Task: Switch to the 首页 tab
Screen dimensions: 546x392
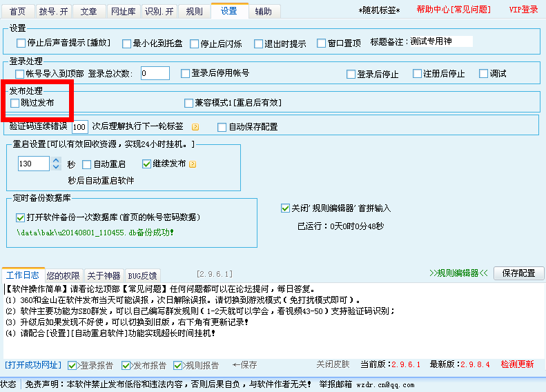Action: [18, 12]
